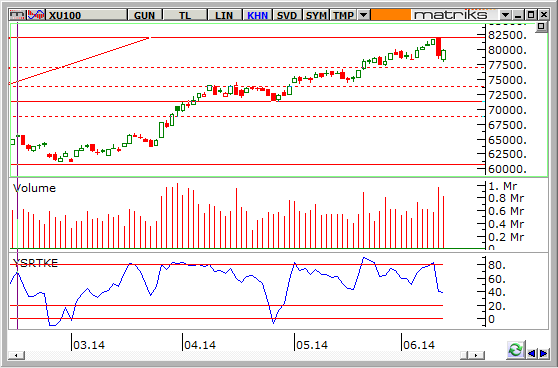Screen dimensions: 558x368
Task: Click the 0.2 Mr volume axis label
Action: pyautogui.click(x=506, y=237)
